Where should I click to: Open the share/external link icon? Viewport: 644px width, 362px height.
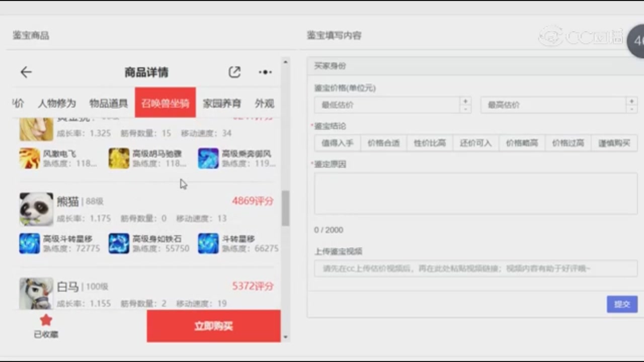click(234, 72)
